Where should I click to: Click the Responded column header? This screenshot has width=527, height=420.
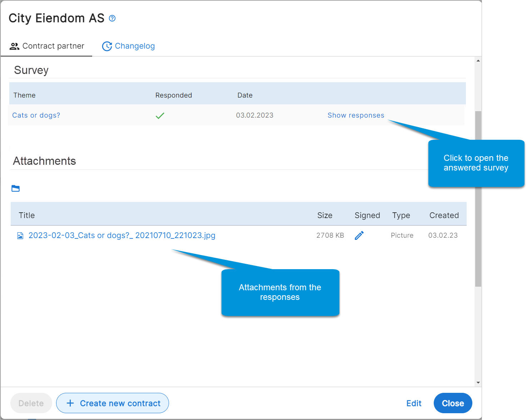[174, 95]
